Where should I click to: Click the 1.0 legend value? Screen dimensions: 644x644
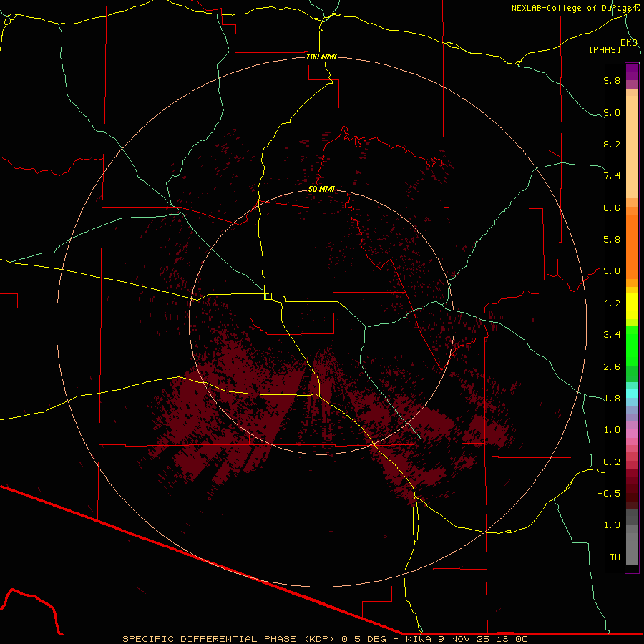[612, 430]
